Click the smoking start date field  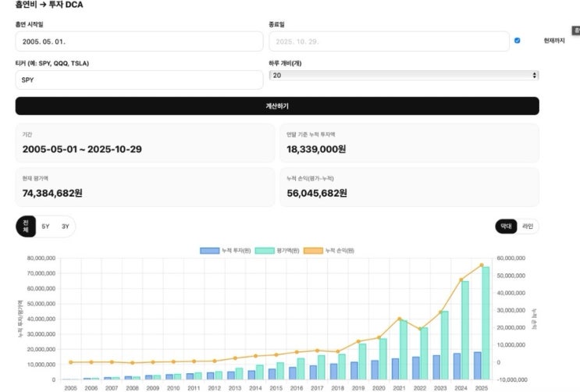click(139, 41)
